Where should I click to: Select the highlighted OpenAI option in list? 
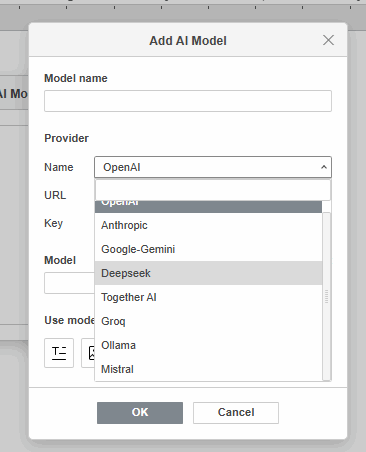click(x=208, y=206)
